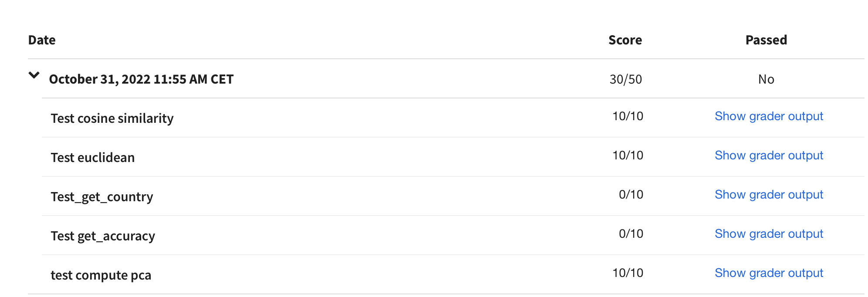
Task: Show grader output for test compute pca
Action: click(x=769, y=273)
